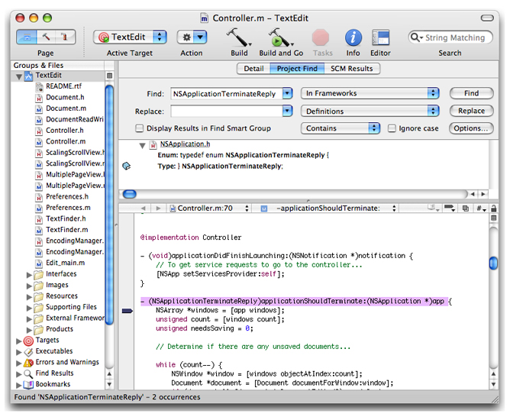Toggle the editor lock icon
510x420 pixels.
pyautogui.click(x=493, y=208)
